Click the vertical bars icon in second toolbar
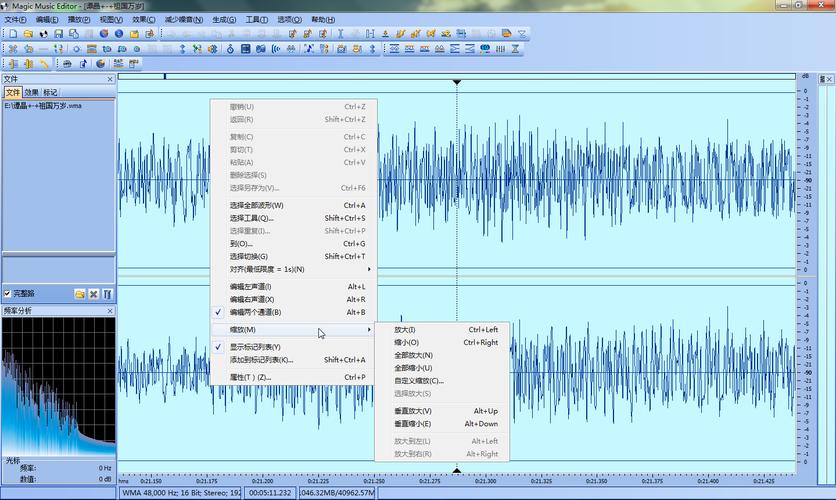Image resolution: width=836 pixels, height=500 pixels. (500, 49)
